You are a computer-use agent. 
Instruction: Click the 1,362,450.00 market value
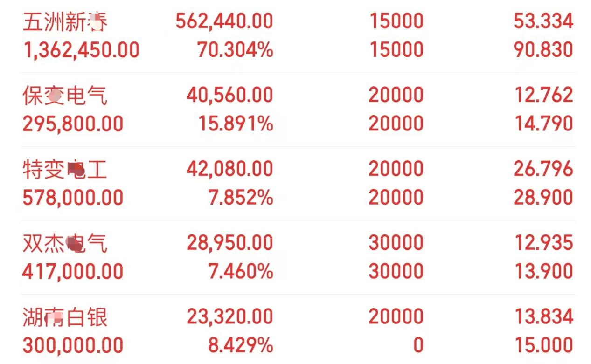click(x=81, y=50)
